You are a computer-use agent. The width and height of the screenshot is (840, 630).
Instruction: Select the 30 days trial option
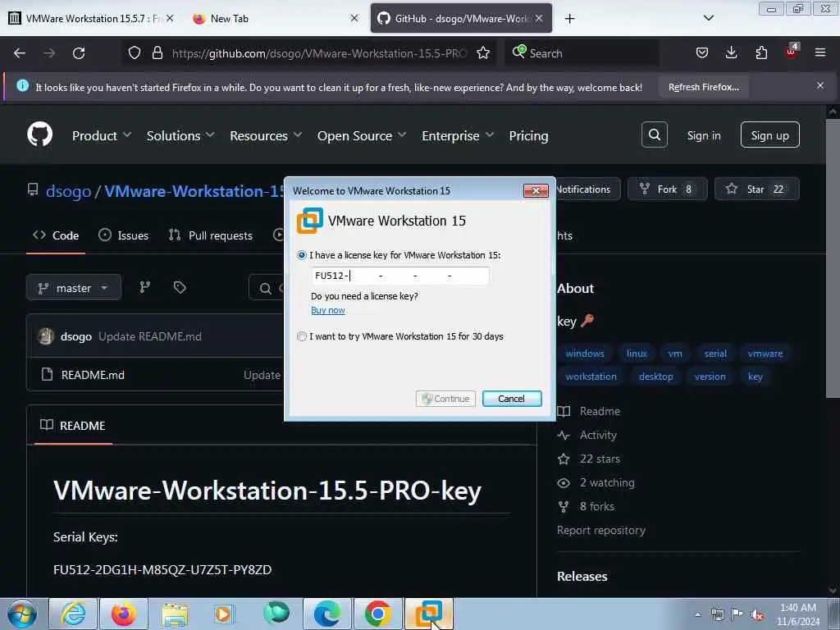[x=302, y=336]
